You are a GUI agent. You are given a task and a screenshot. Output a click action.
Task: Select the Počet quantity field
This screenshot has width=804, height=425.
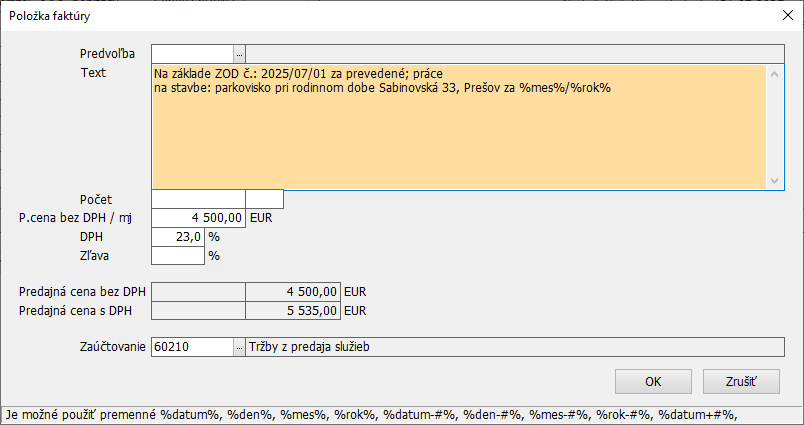pyautogui.click(x=198, y=199)
